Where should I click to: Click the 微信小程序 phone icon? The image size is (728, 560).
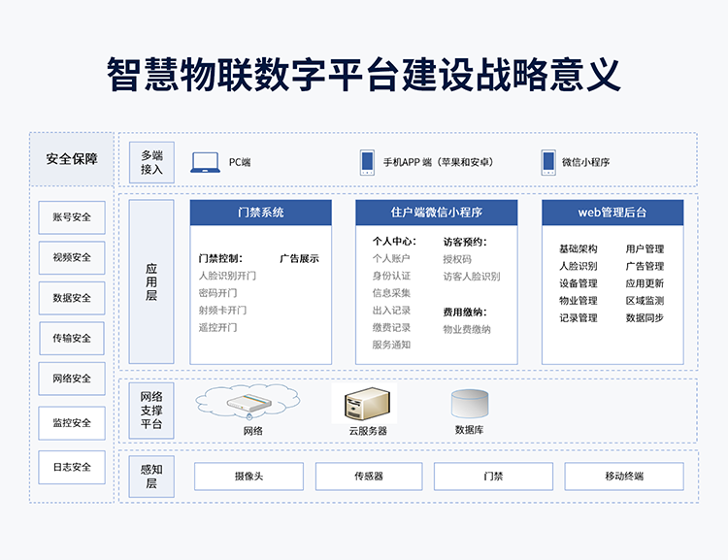pyautogui.click(x=548, y=162)
